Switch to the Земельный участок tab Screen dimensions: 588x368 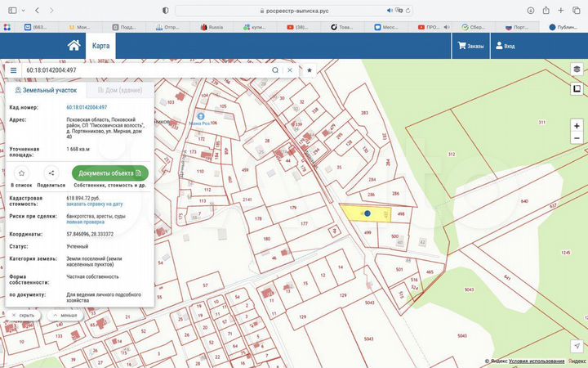point(45,91)
